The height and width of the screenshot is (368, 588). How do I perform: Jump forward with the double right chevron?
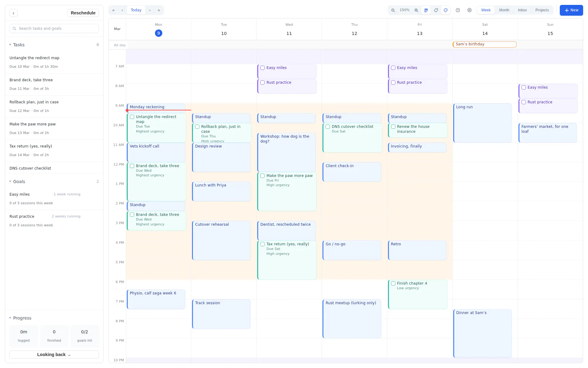pyautogui.click(x=159, y=10)
